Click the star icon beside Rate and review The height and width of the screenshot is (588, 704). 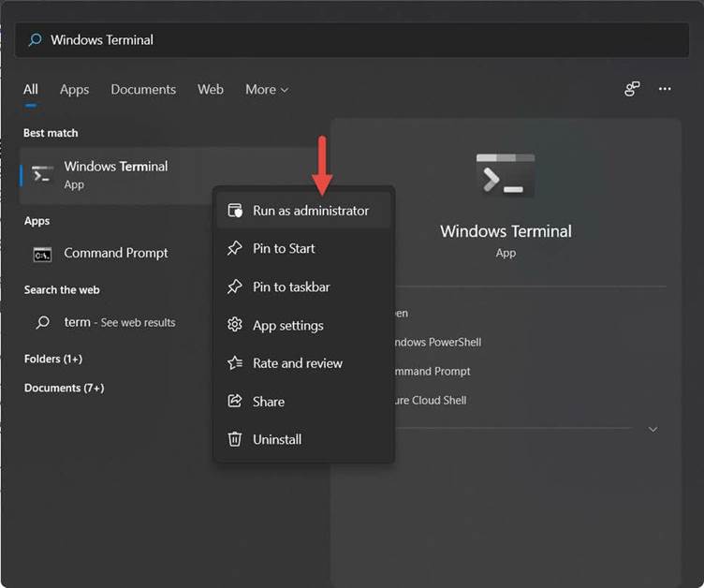coord(234,362)
